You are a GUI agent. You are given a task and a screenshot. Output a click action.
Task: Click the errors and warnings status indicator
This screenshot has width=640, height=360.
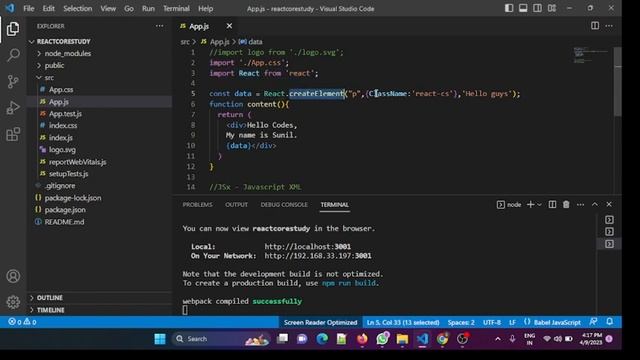(x=22, y=322)
